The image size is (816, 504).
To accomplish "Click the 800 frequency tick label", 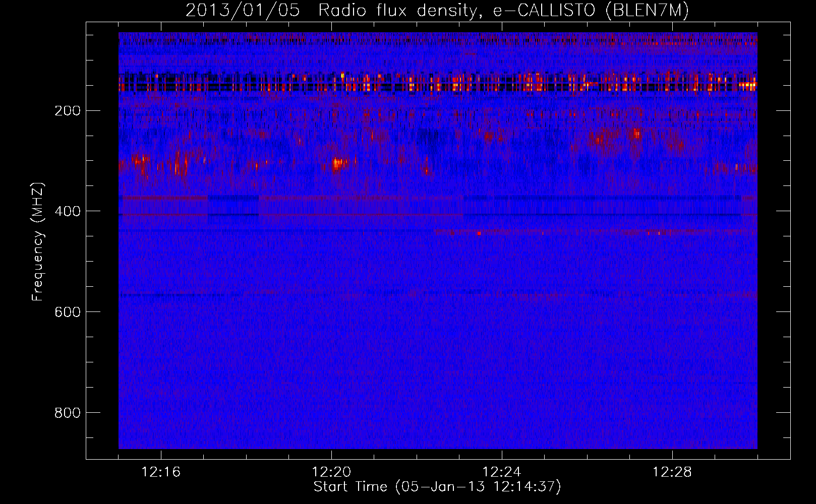I will (67, 413).
